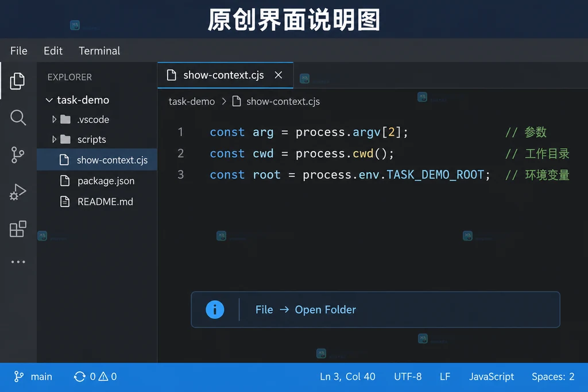This screenshot has height=392, width=588.
Task: Change the LF line ending setting
Action: (x=445, y=377)
